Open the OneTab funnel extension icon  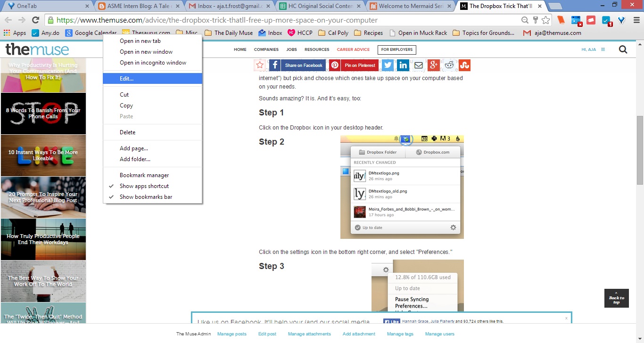[x=621, y=20]
